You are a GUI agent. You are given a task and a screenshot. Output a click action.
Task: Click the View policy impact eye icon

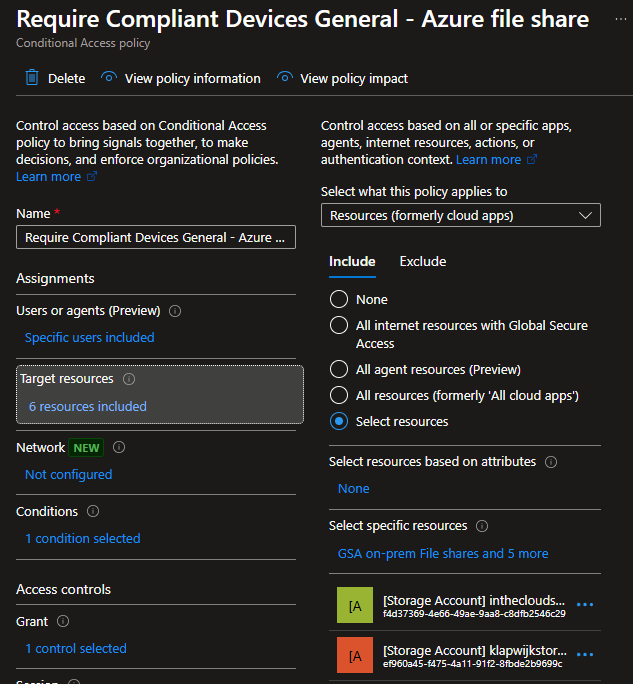coord(285,78)
